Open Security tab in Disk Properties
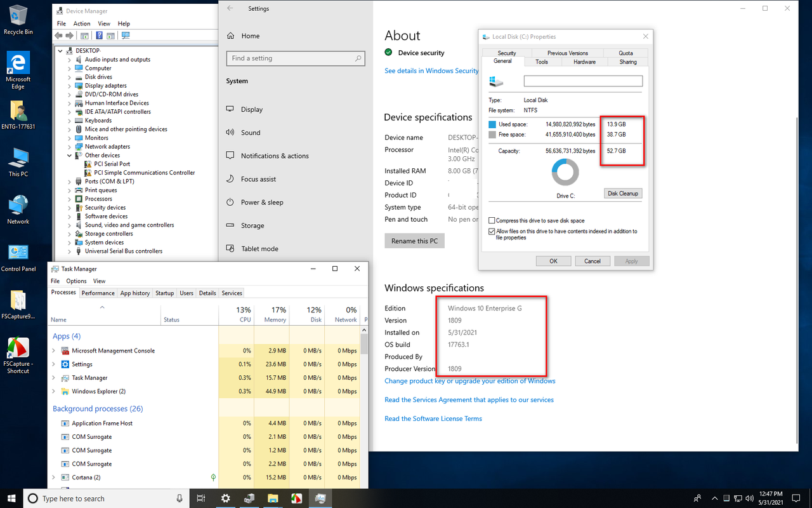Viewport: 812px width, 508px height. 507,53
